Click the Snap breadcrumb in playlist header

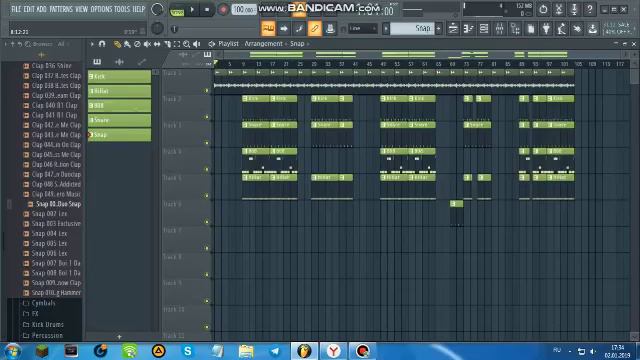pyautogui.click(x=297, y=44)
